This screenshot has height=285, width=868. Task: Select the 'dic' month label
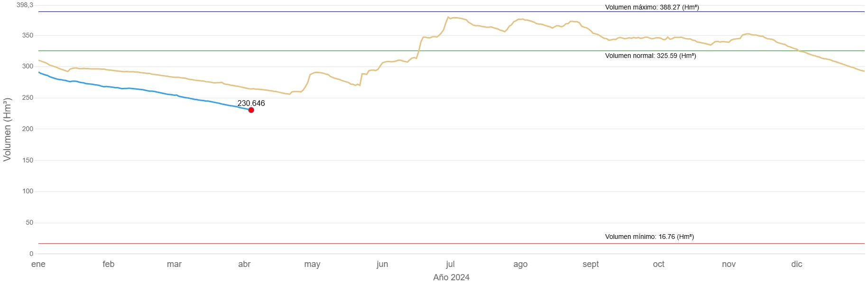click(796, 264)
